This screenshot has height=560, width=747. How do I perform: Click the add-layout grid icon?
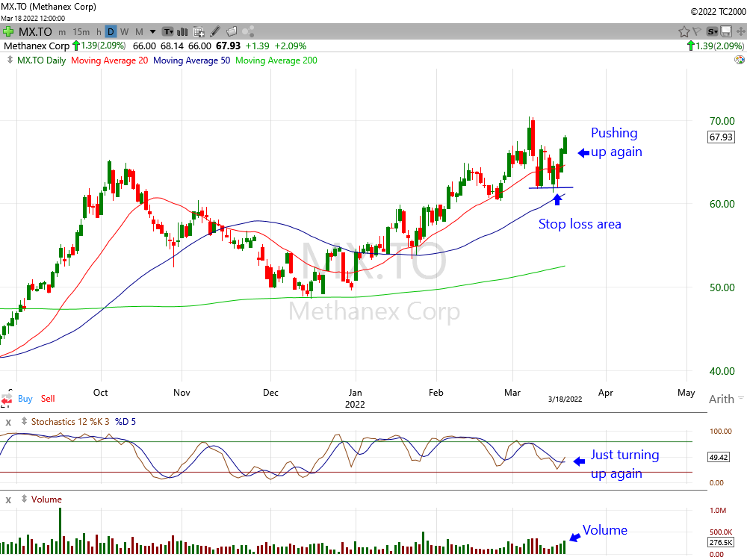click(199, 32)
